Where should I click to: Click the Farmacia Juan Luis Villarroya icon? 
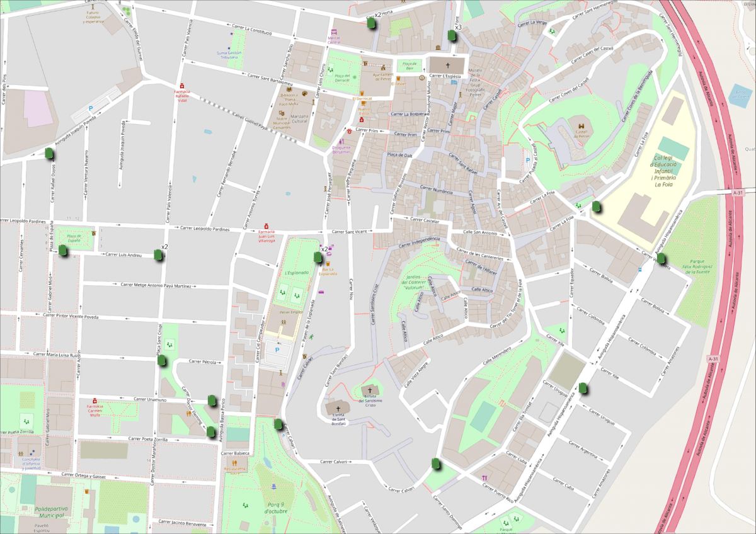pos(266,227)
